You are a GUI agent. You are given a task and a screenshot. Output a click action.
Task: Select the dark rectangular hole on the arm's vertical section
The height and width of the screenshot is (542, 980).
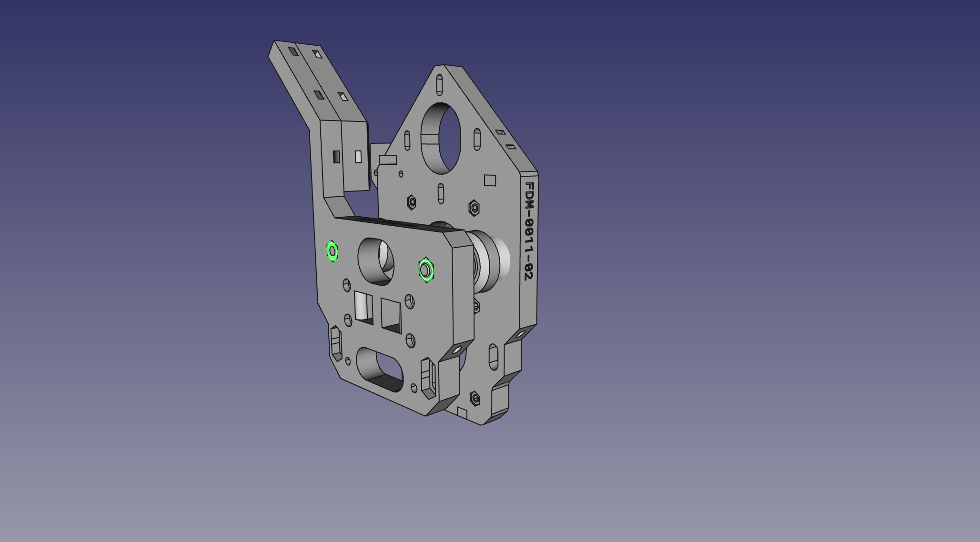[x=336, y=157]
